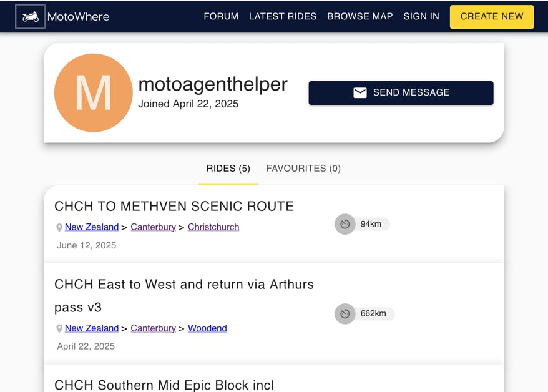This screenshot has width=548, height=392.
Task: Click Canterbury link under Methven scenic route
Action: (x=153, y=227)
